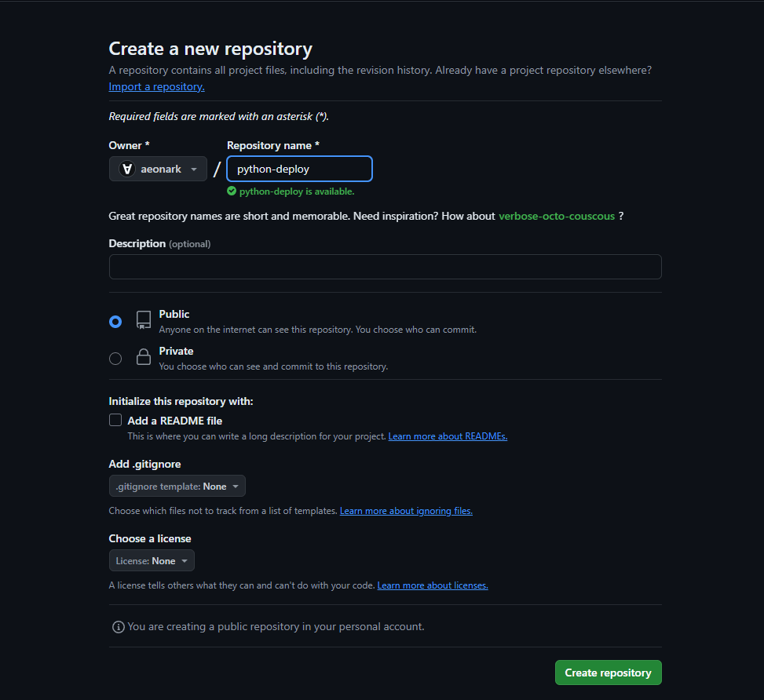
Task: Open the Owner aeonark dropdown
Action: [x=158, y=169]
